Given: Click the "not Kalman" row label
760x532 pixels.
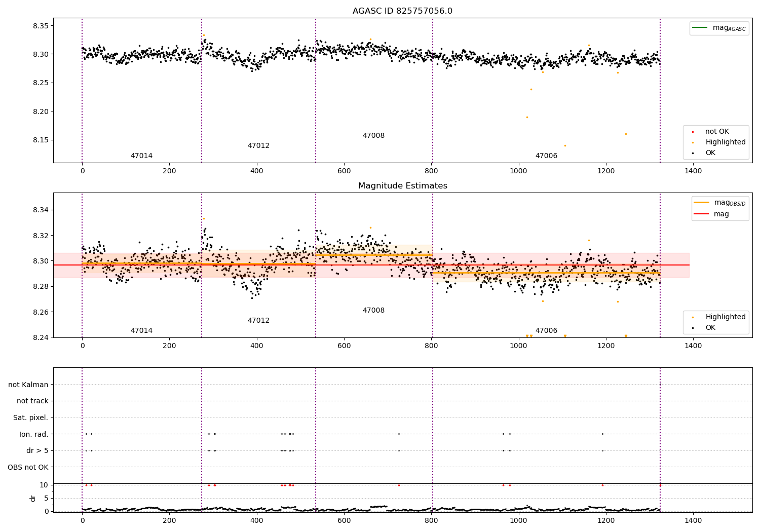Looking at the screenshot, I should pos(28,385).
